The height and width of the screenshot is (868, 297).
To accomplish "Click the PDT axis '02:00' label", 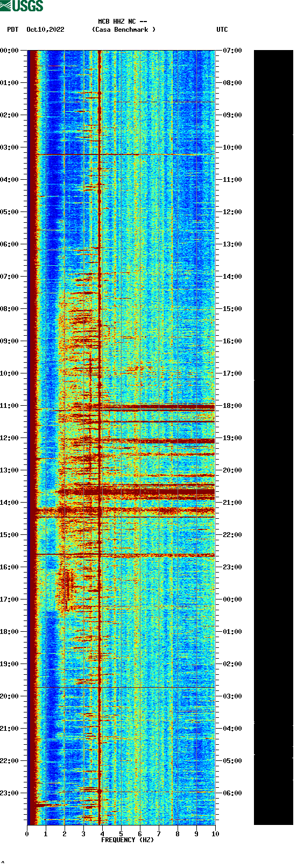I will [x=9, y=115].
